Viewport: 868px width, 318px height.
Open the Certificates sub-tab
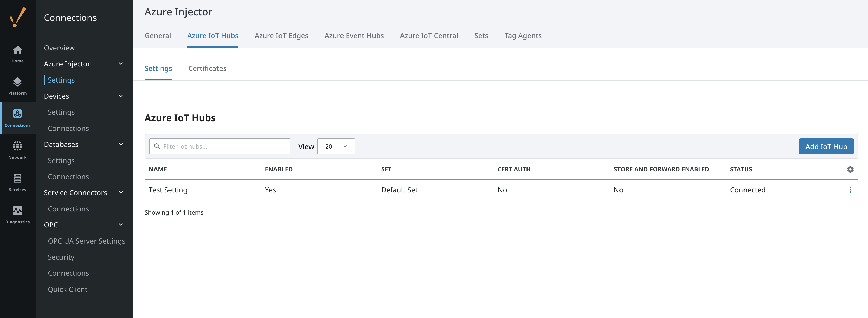207,69
